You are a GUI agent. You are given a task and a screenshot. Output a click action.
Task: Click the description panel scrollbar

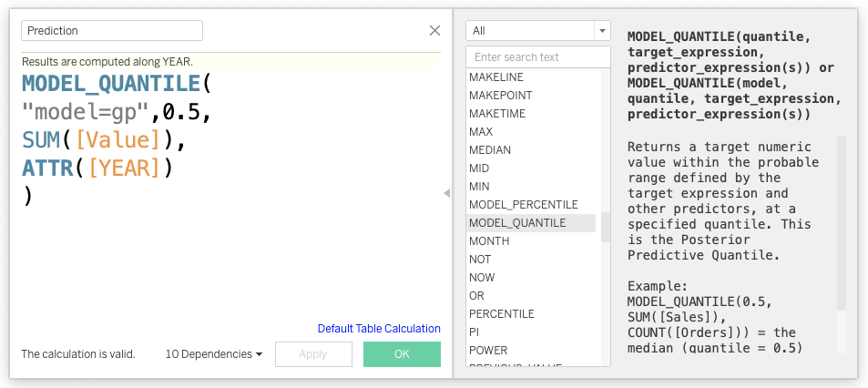pos(841,221)
